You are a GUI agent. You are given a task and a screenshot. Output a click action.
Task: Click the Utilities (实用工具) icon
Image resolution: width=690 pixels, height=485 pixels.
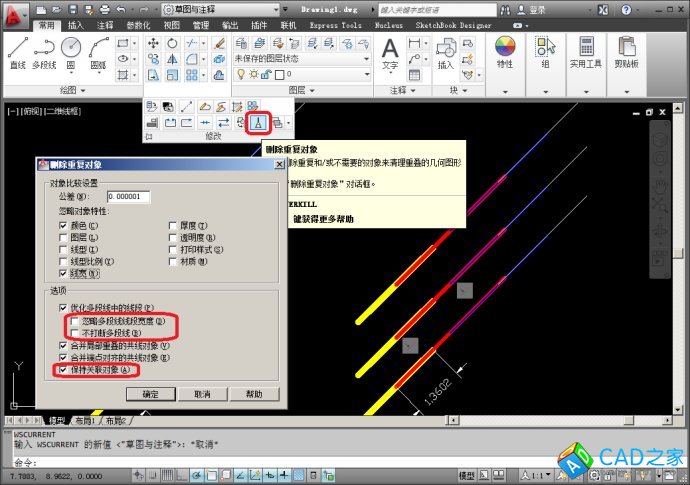click(585, 48)
